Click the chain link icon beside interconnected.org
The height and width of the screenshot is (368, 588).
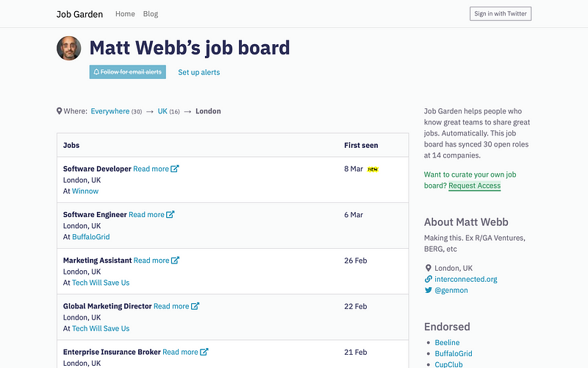click(429, 279)
